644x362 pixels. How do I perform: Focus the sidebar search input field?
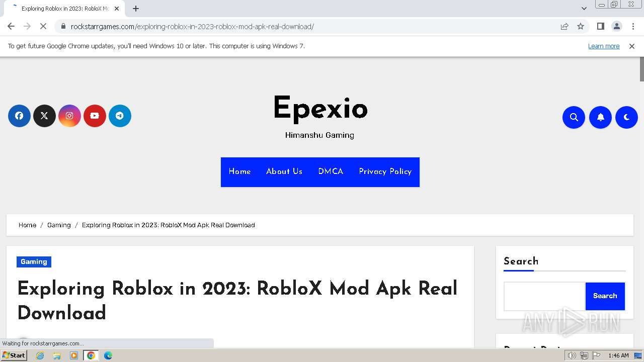pos(544,296)
